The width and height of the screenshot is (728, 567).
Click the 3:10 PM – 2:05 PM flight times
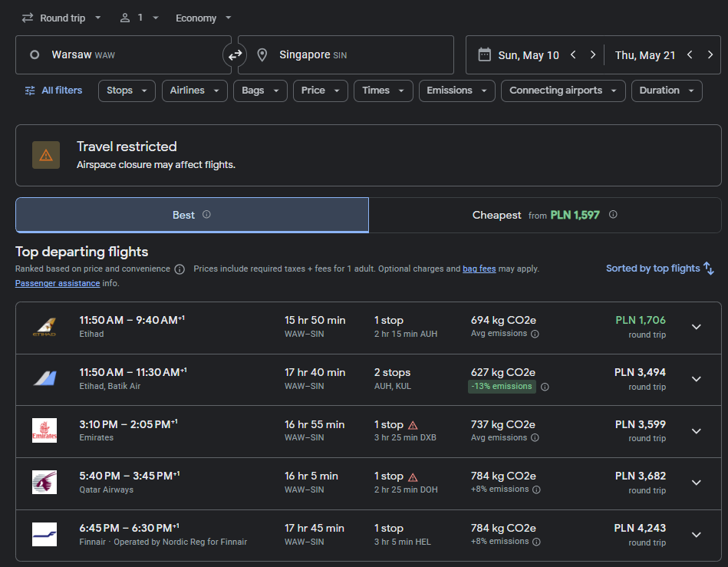[128, 424]
